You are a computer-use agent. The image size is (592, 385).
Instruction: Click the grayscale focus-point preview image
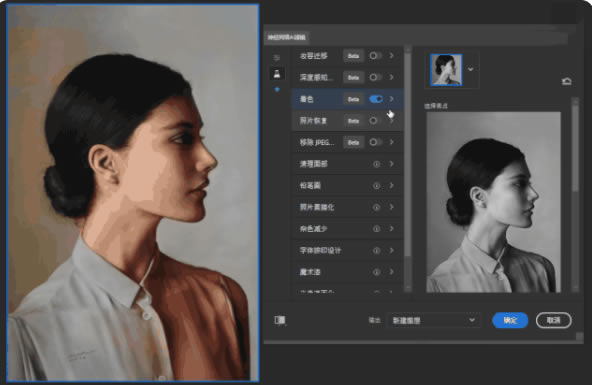(493, 202)
